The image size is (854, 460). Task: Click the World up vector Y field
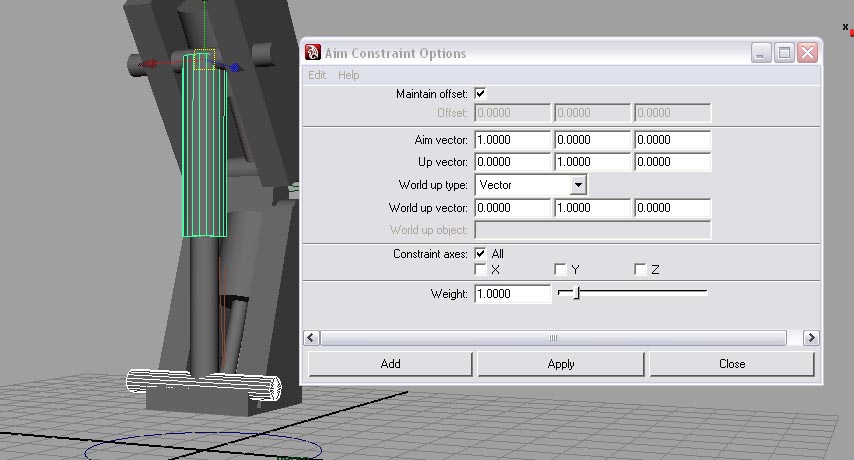point(593,208)
